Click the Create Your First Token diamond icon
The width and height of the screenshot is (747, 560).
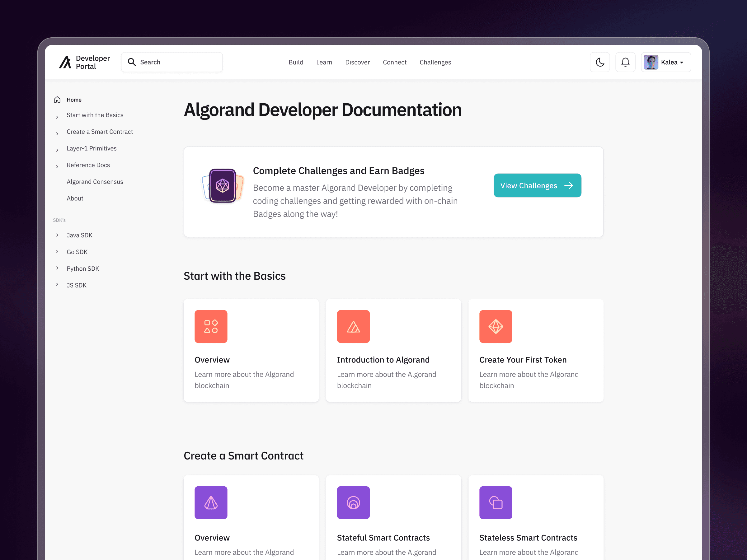click(x=496, y=326)
